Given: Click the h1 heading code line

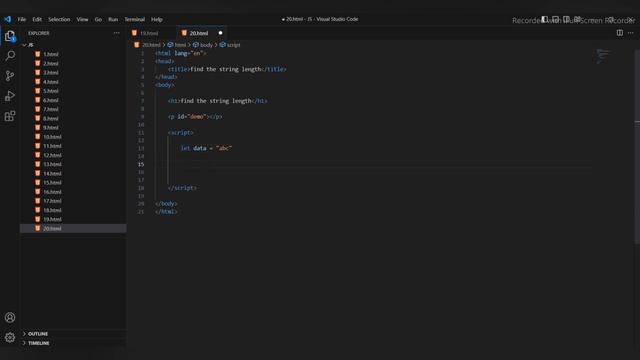Looking at the screenshot, I should pos(218,101).
